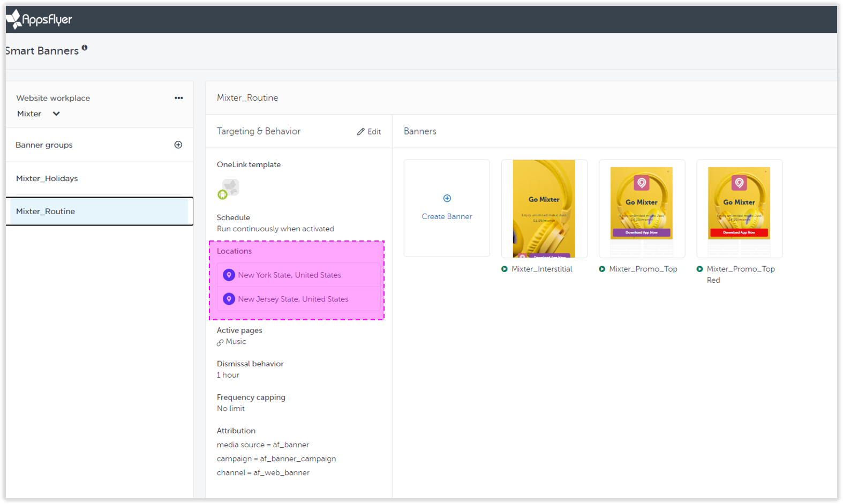Select New Jersey State, United States
Image resolution: width=843 pixels, height=504 pixels.
[x=299, y=299]
